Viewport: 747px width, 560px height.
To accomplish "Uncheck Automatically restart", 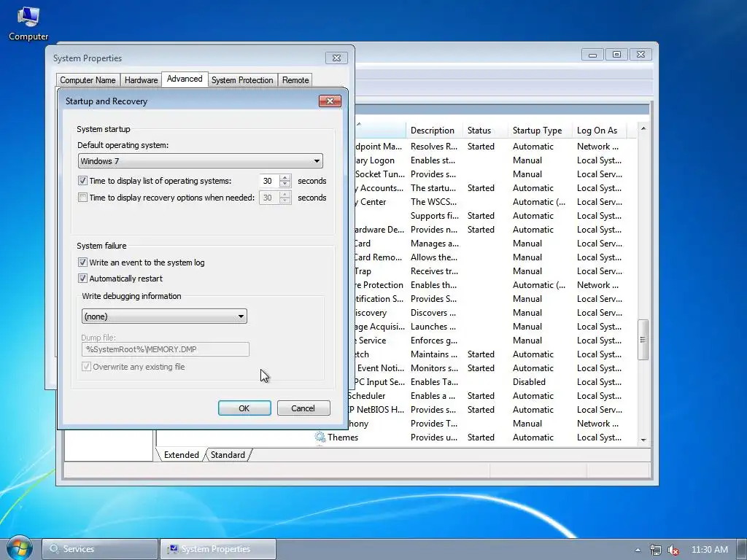I will point(82,279).
